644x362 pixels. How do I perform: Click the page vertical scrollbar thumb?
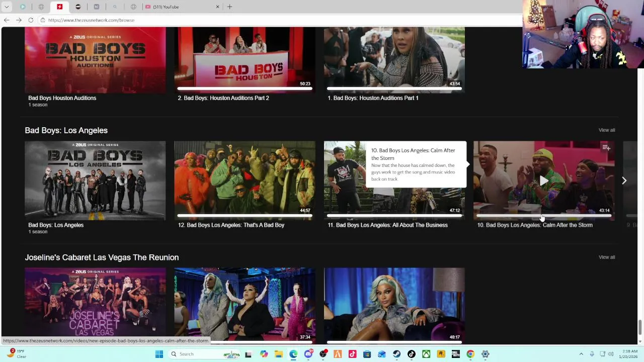(640, 327)
